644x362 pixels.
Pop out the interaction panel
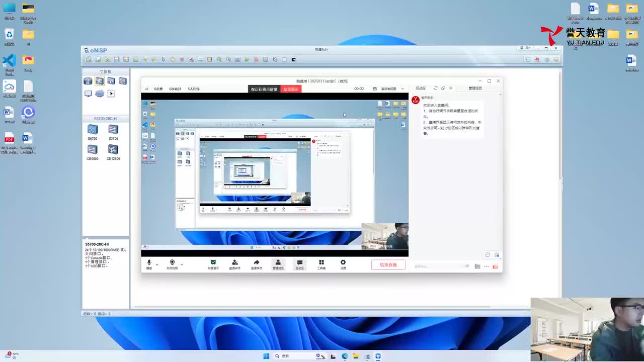[443, 88]
